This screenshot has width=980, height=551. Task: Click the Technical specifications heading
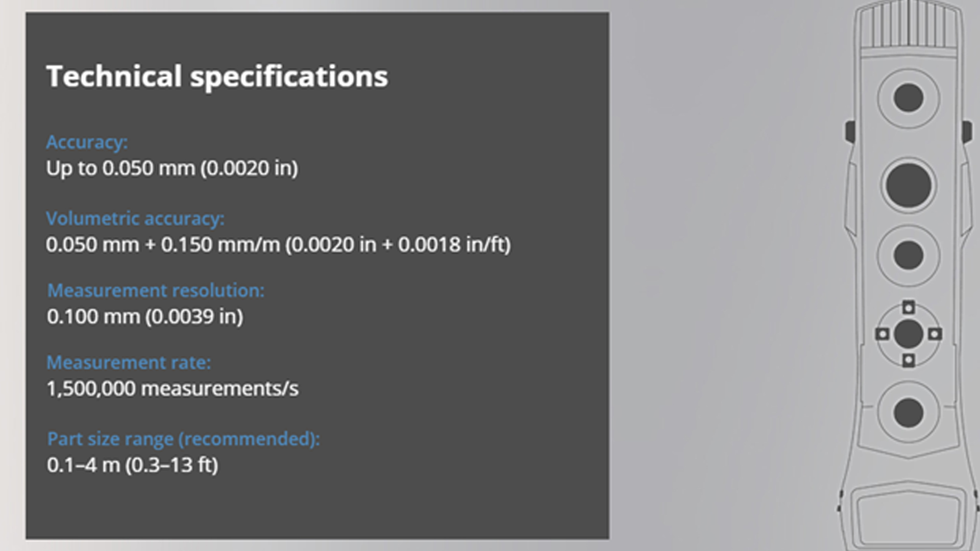[x=217, y=78]
